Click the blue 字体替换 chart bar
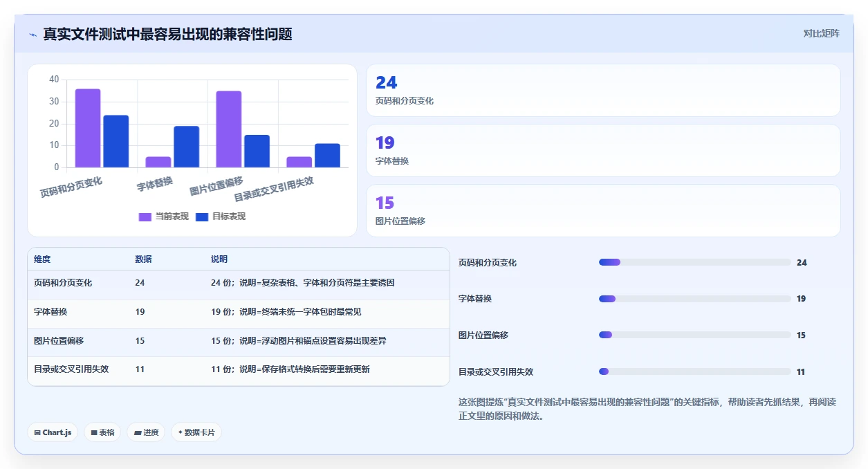 186,147
